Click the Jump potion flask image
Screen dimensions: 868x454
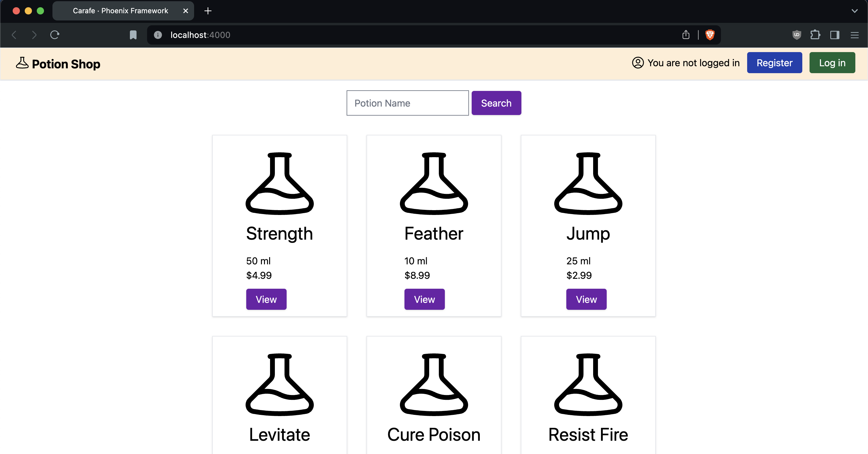[588, 183]
